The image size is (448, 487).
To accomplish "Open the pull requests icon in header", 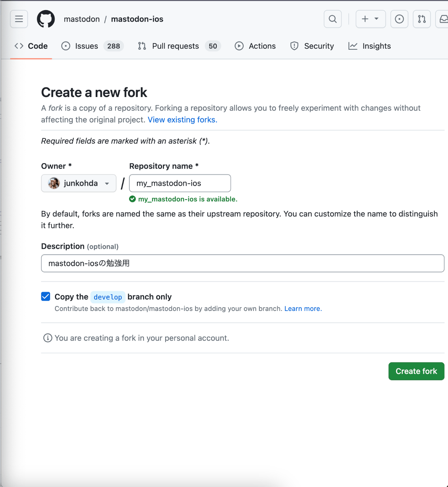I will pos(422,19).
